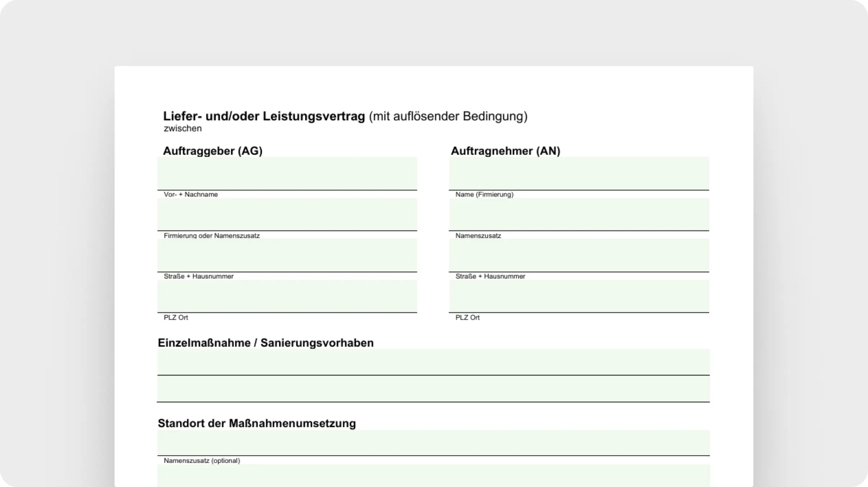Click the field below Namenszusatz (optional) label
Image resolution: width=868 pixels, height=487 pixels.
[434, 476]
